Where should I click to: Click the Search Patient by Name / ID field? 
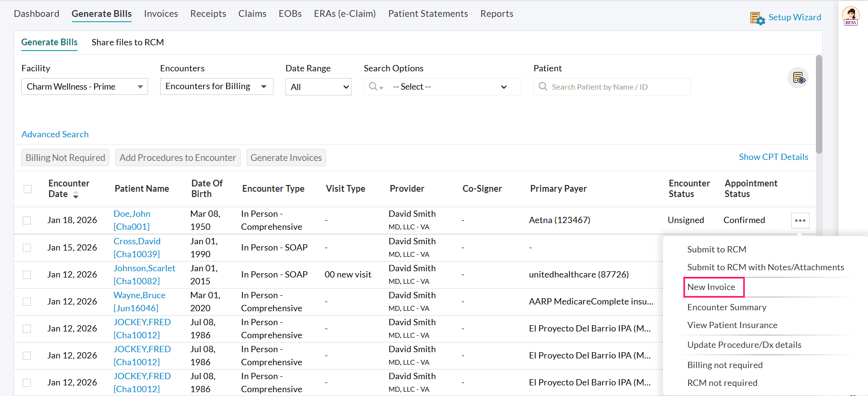click(x=617, y=87)
